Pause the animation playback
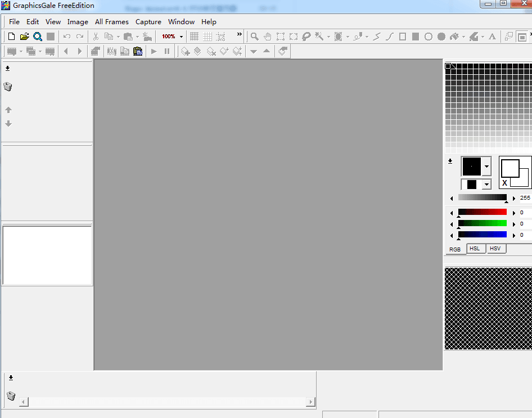This screenshot has width=532, height=418. coord(167,51)
